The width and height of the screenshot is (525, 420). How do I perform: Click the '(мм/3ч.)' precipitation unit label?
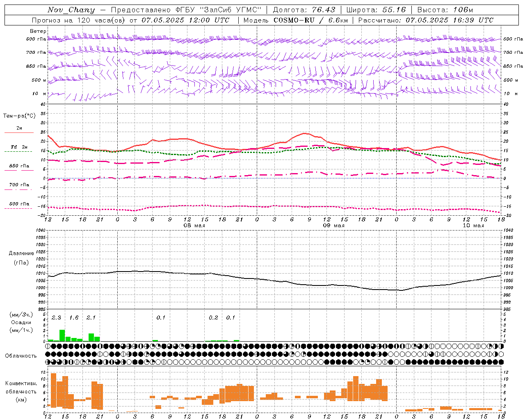(21, 314)
